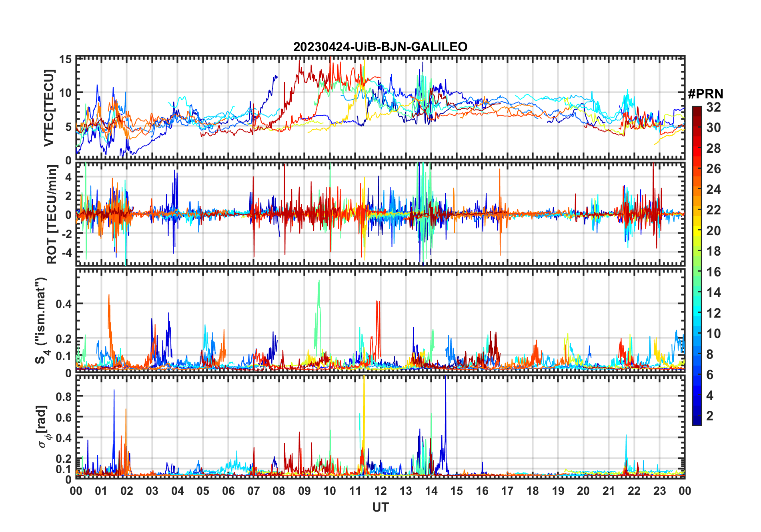
Task: Click the VTEC[TECU] axis label
Action: [49, 108]
